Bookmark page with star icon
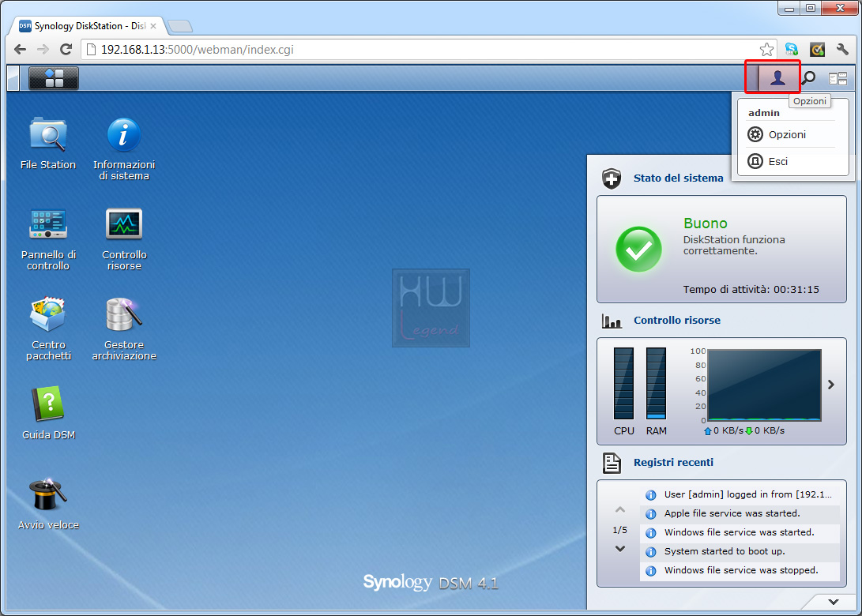This screenshot has height=616, width=862. point(766,50)
